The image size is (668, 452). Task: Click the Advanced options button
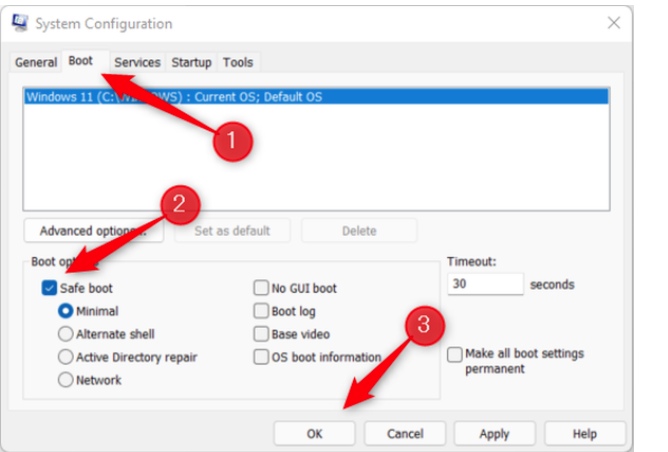coord(93,231)
